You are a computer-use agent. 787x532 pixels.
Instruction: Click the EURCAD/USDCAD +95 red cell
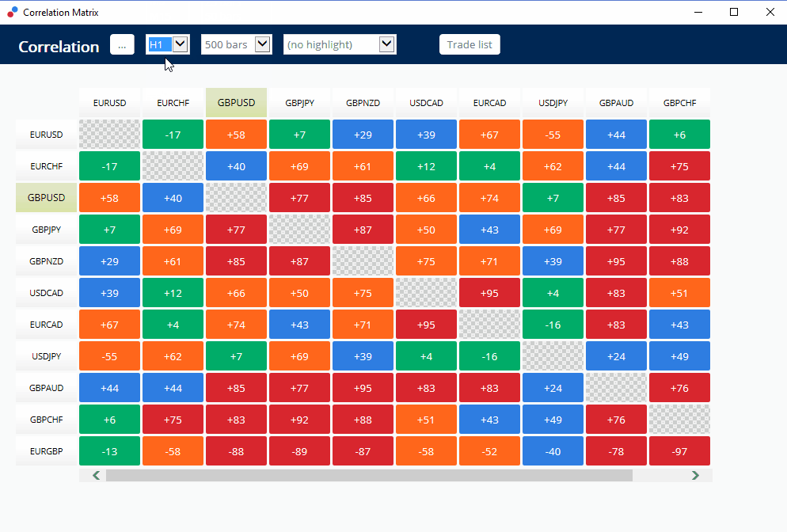[426, 325]
